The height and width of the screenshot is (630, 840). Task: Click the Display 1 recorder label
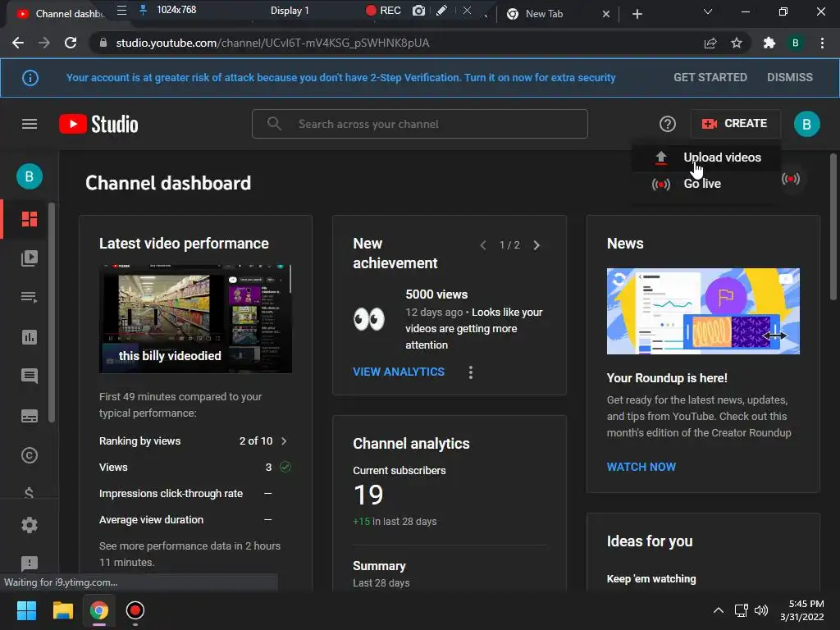[x=290, y=11]
